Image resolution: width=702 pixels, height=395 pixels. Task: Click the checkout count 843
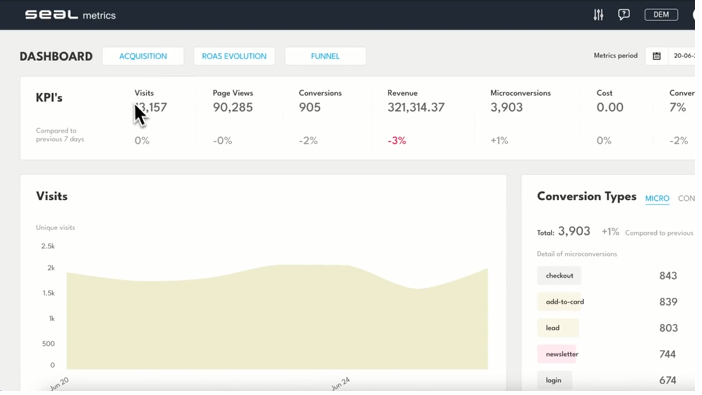pyautogui.click(x=668, y=276)
